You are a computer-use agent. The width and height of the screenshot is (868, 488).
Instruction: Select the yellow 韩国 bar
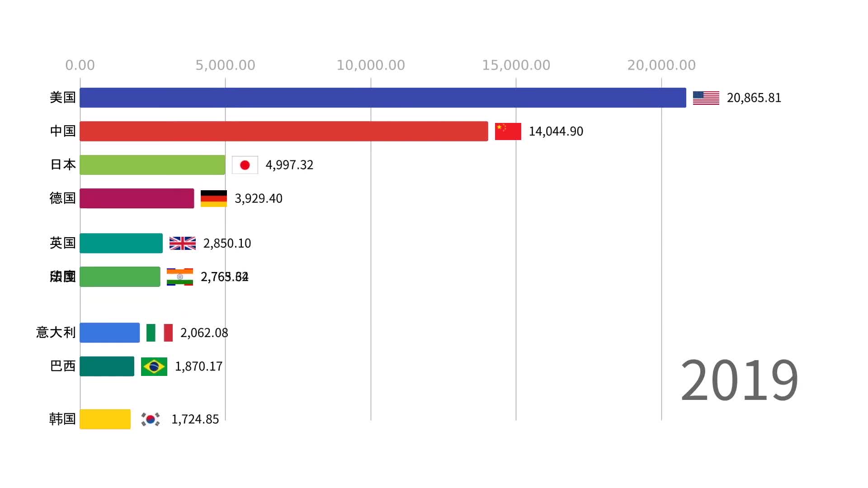(x=105, y=419)
